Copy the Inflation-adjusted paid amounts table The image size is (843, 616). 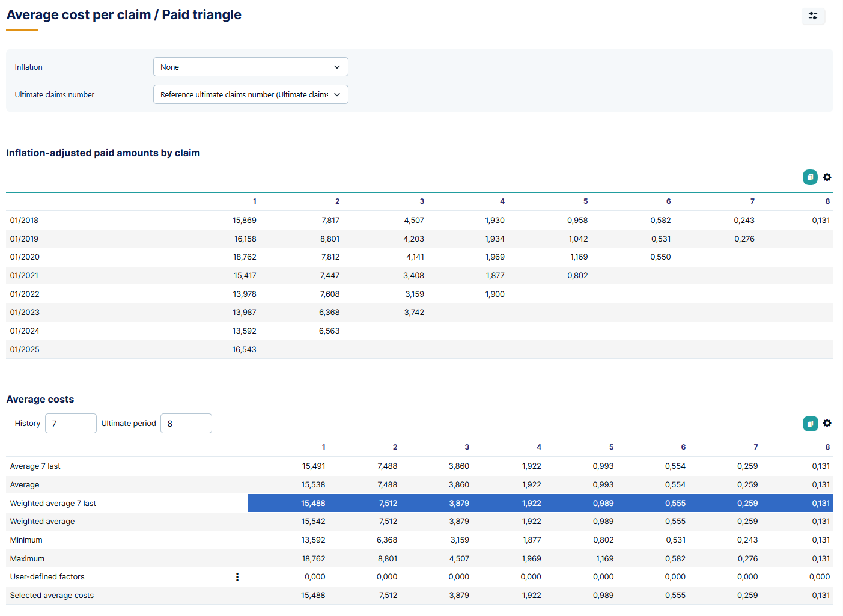[x=810, y=177]
